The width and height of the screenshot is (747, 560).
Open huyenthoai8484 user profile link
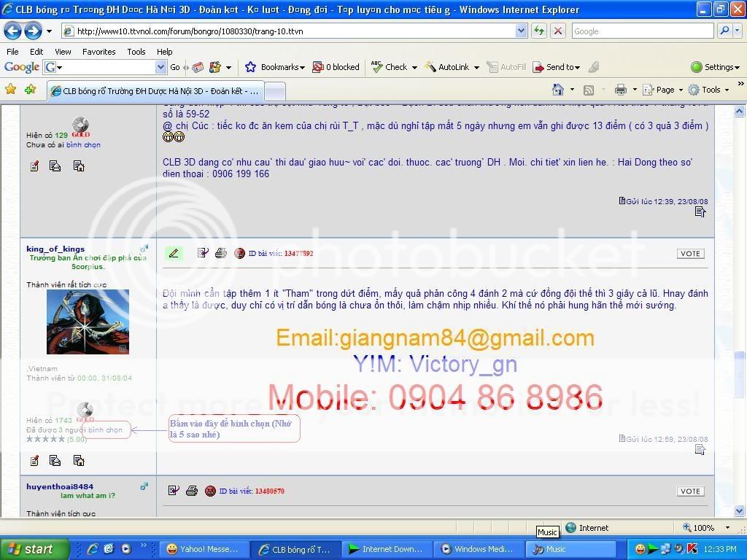pyautogui.click(x=60, y=486)
